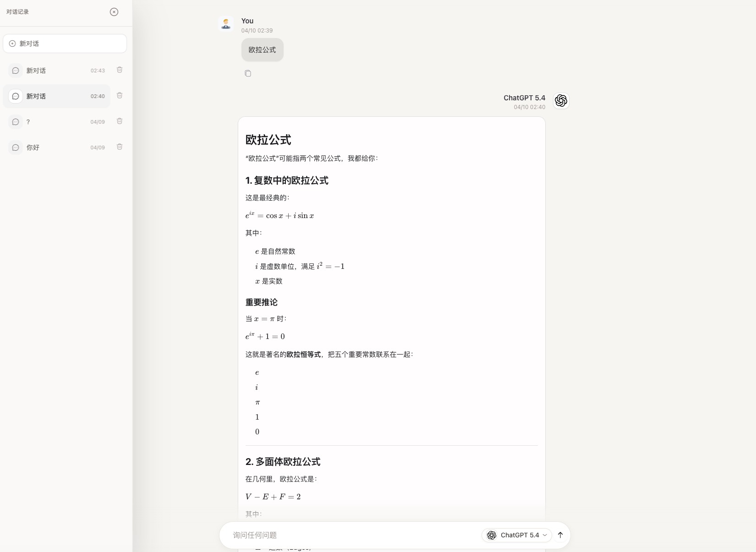The height and width of the screenshot is (552, 756).
Task: Copy the 欧拉公式 user message
Action: click(248, 73)
